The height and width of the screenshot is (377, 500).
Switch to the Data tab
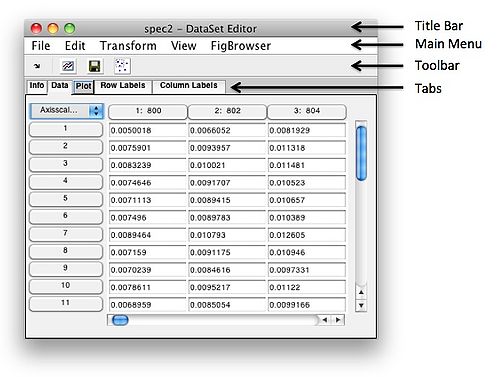coord(60,86)
